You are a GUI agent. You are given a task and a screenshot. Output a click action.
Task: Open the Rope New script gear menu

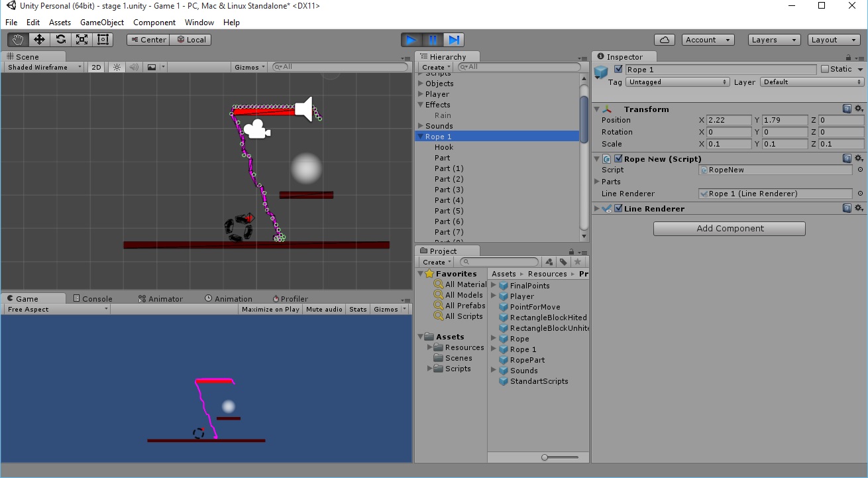click(x=859, y=158)
